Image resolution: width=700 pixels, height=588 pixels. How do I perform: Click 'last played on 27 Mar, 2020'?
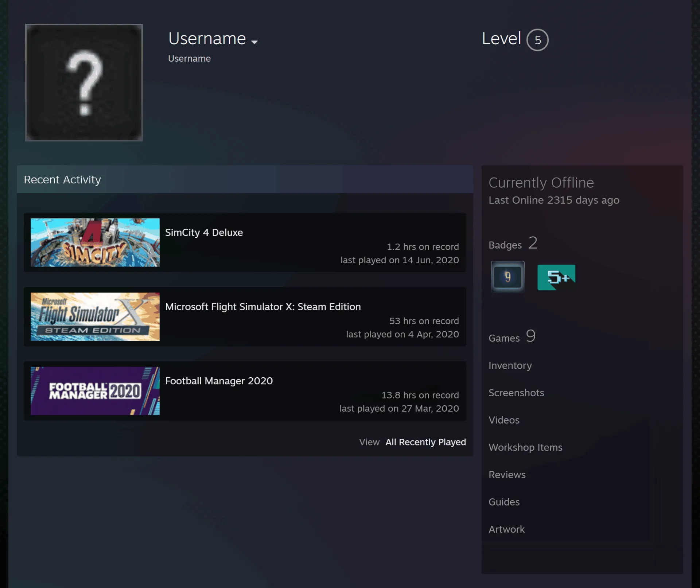399,408
